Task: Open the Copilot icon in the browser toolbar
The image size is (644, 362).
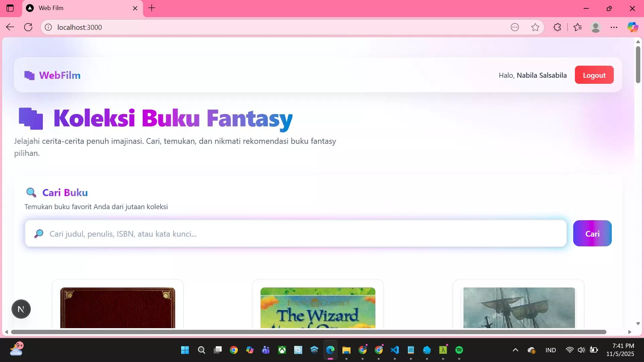Action: 633,27
